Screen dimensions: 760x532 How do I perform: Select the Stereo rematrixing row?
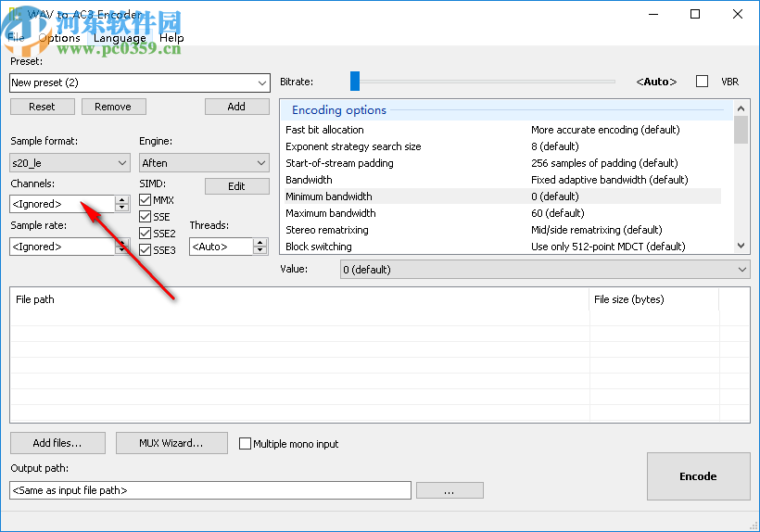[x=502, y=230]
